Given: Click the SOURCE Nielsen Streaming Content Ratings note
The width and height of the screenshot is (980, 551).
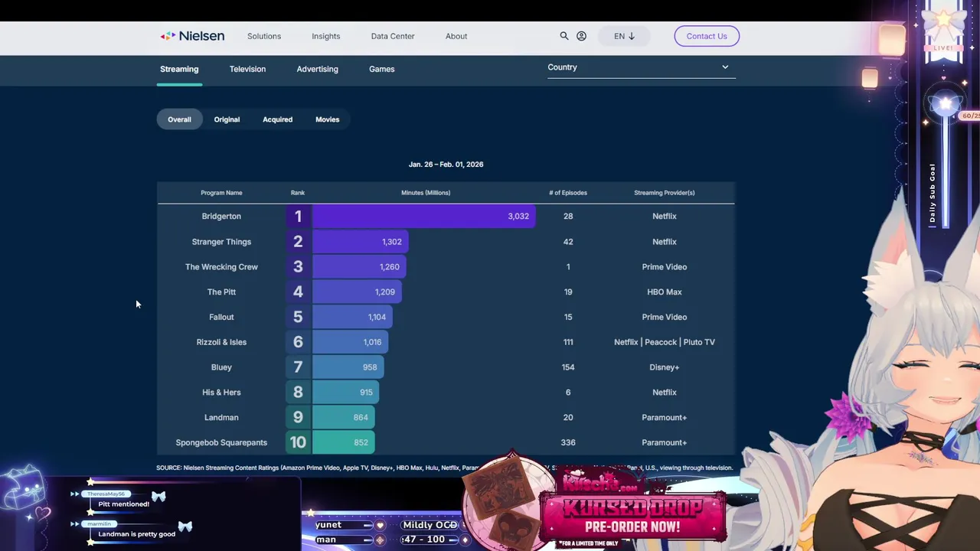Looking at the screenshot, I should [444, 468].
